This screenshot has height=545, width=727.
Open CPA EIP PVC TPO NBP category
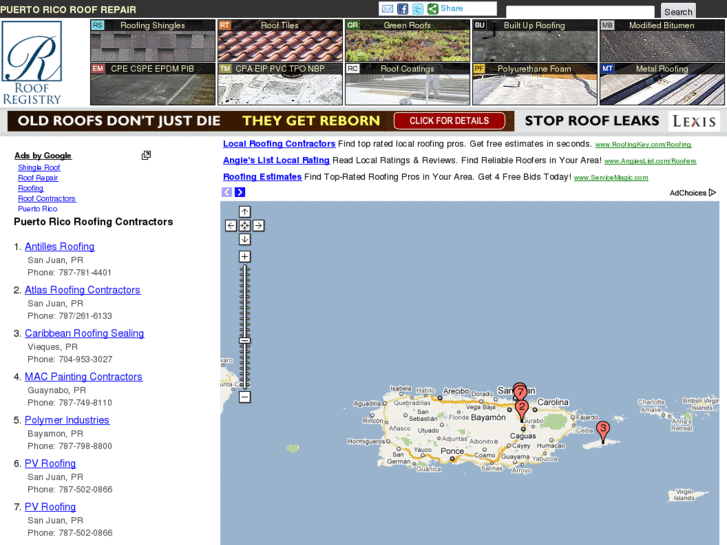[x=280, y=84]
